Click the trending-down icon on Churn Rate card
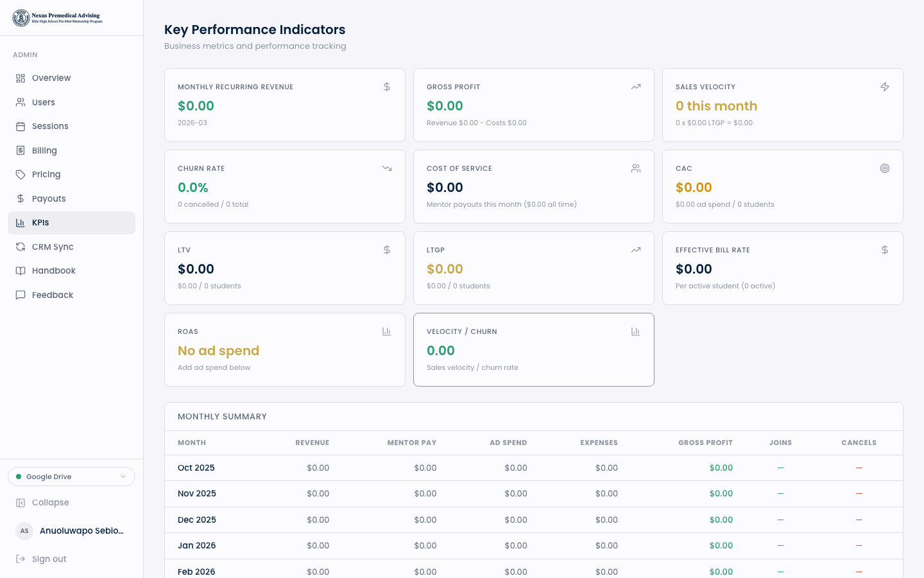The height and width of the screenshot is (578, 924). [x=387, y=168]
